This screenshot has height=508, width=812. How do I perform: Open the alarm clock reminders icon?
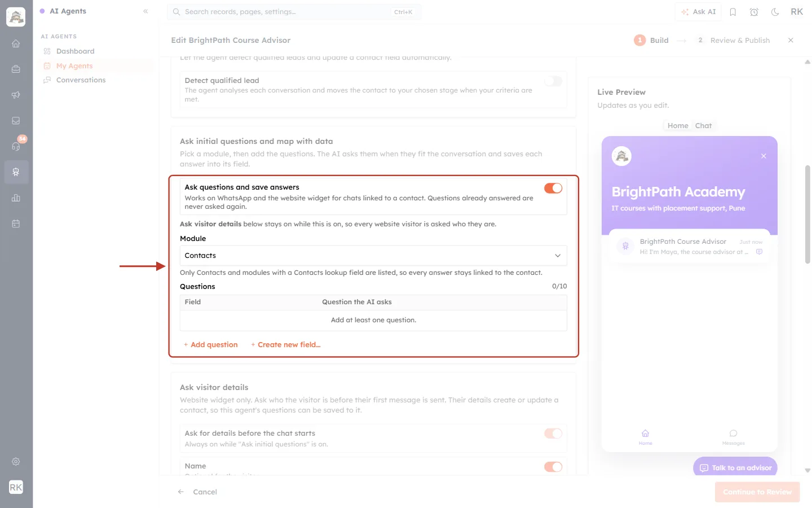[x=754, y=12]
